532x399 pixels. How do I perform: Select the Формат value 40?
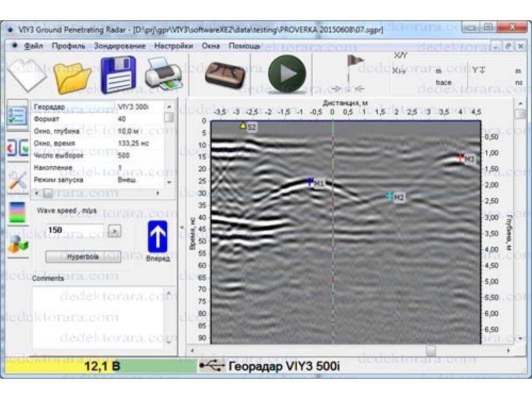click(x=122, y=119)
